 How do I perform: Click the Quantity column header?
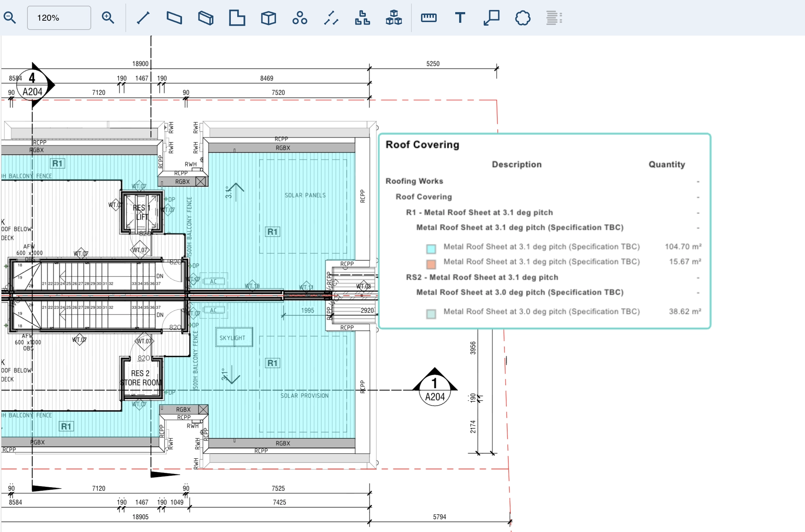(666, 165)
